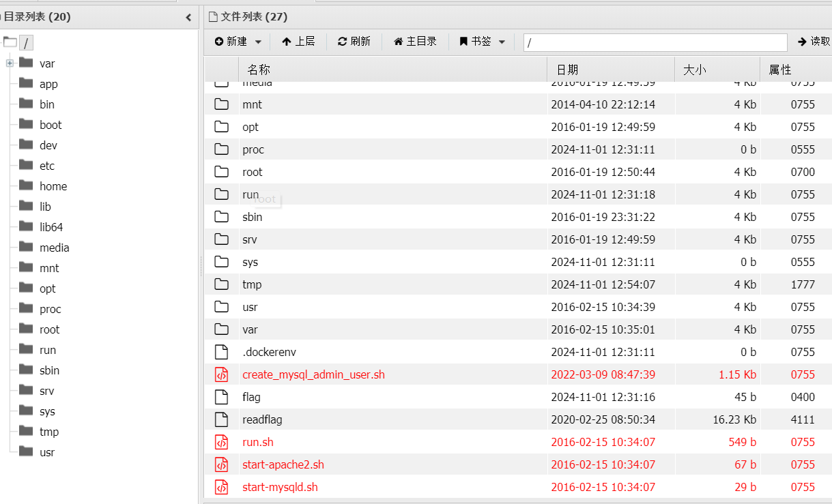Sort files by 日期 column header
The width and height of the screenshot is (832, 504).
[567, 70]
